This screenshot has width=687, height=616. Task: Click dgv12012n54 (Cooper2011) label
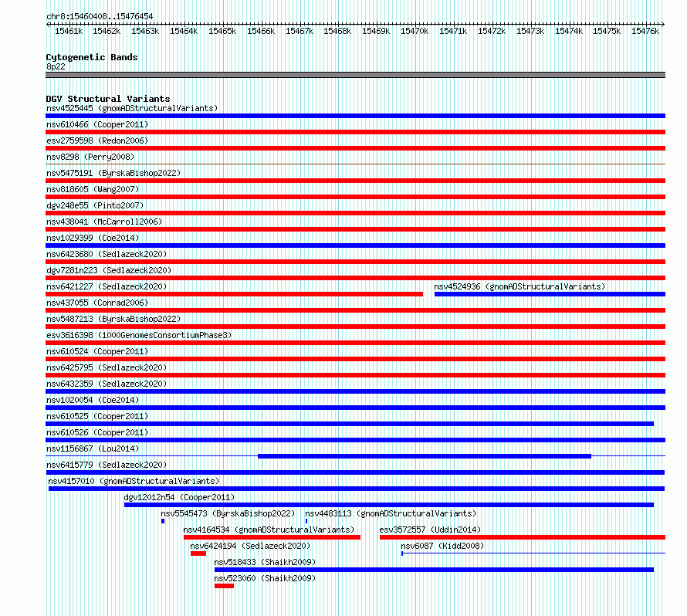(x=179, y=497)
